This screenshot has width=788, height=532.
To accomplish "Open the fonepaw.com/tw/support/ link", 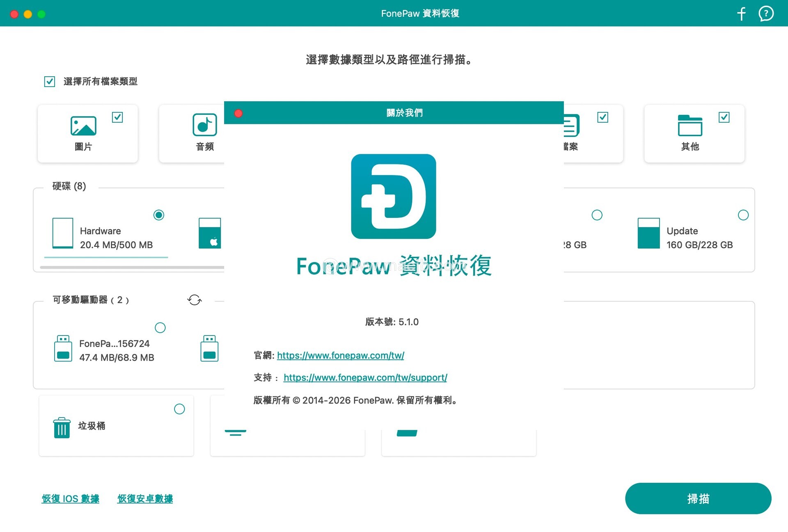I will [x=365, y=377].
